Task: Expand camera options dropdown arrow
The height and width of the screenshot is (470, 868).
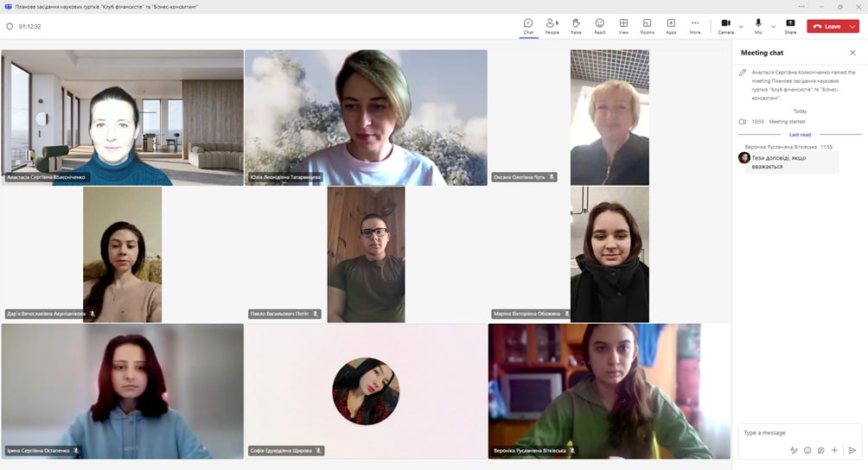Action: tap(741, 26)
